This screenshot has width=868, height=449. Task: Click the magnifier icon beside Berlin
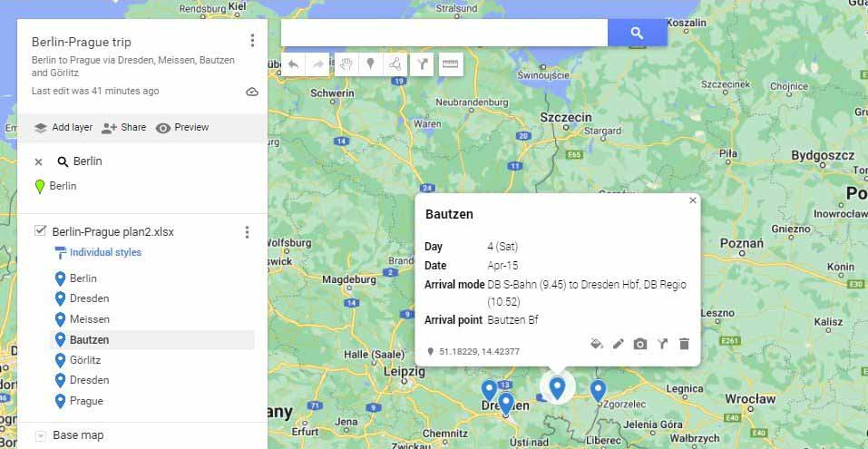tap(63, 161)
